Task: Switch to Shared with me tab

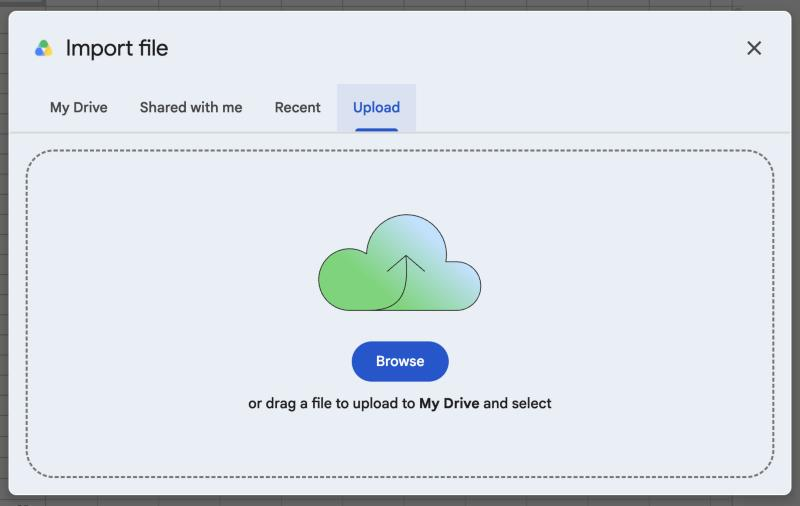Action: click(191, 108)
